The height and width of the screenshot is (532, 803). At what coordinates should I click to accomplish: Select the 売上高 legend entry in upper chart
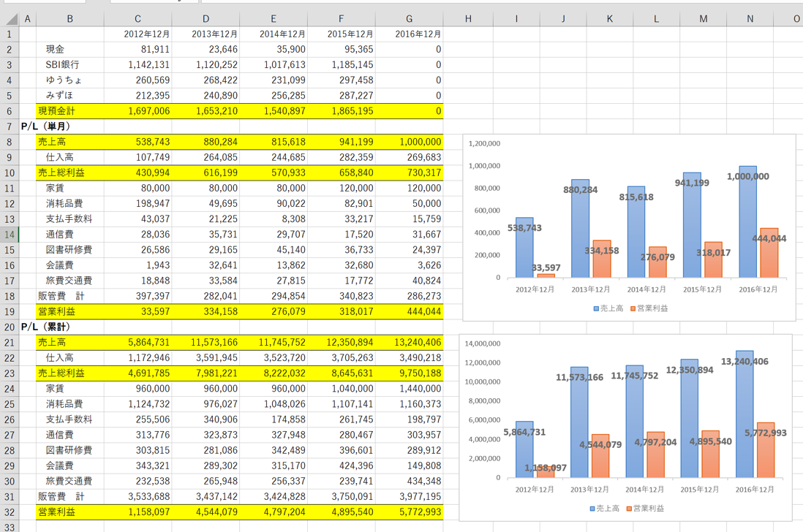[x=608, y=308]
